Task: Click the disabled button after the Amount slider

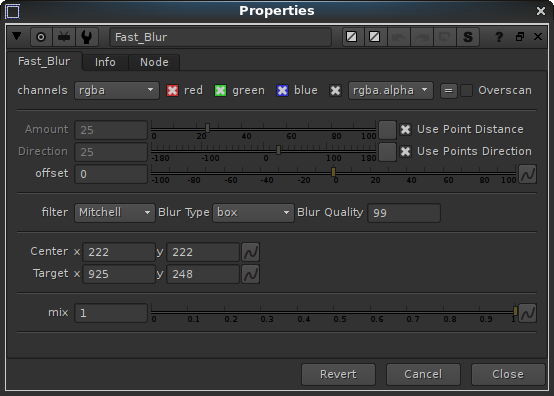Action: [x=387, y=130]
